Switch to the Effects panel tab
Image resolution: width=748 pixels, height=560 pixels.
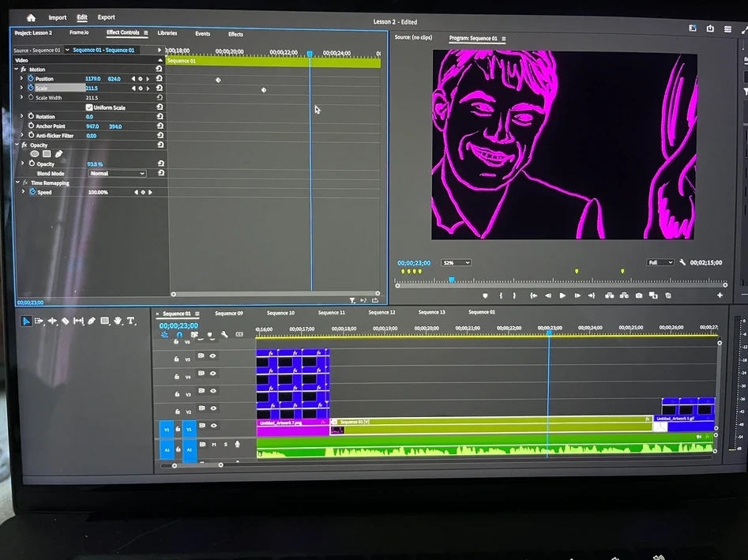tap(235, 34)
